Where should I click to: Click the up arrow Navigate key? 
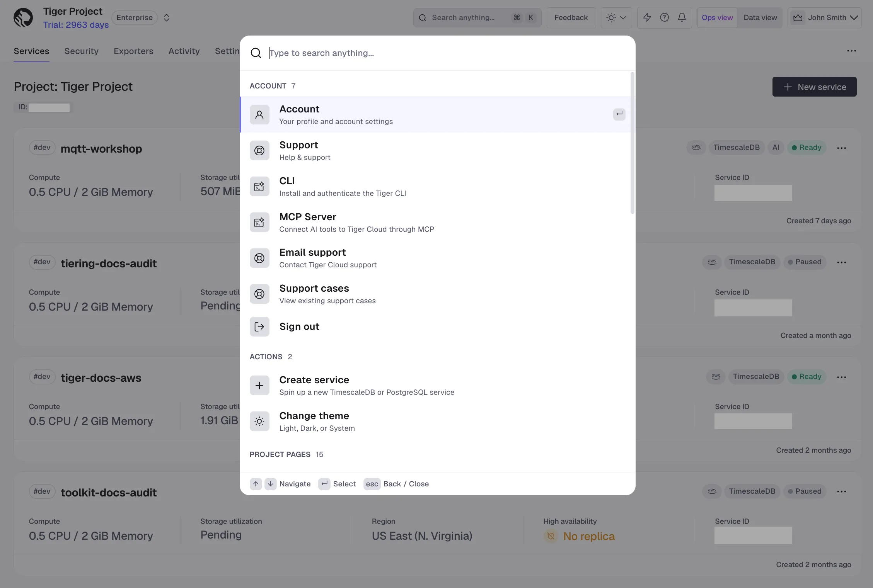coord(256,484)
